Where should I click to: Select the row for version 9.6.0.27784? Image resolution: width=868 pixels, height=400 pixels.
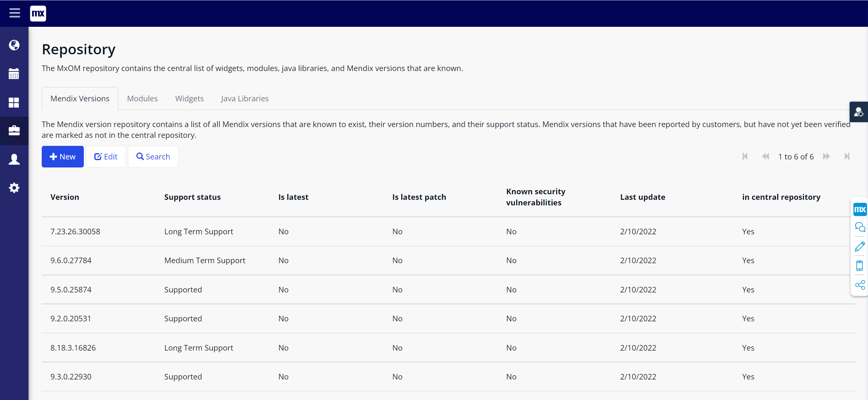(71, 260)
